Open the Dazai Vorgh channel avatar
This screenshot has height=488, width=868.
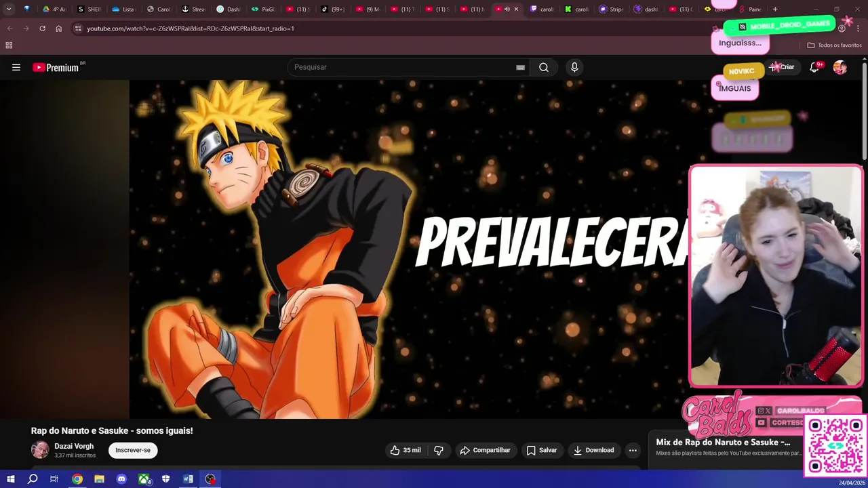tap(40, 450)
